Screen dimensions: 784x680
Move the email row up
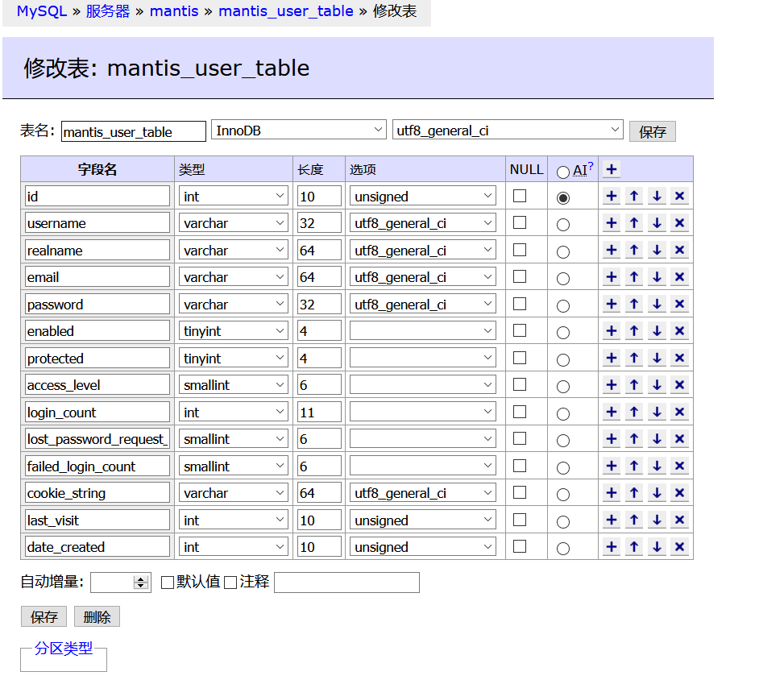(x=634, y=277)
